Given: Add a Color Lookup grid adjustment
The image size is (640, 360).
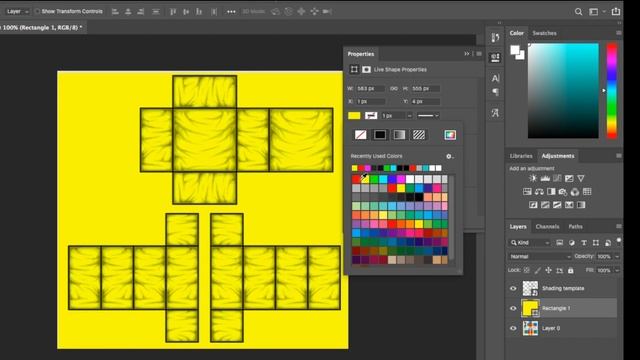Looking at the screenshot, I should click(x=587, y=191).
